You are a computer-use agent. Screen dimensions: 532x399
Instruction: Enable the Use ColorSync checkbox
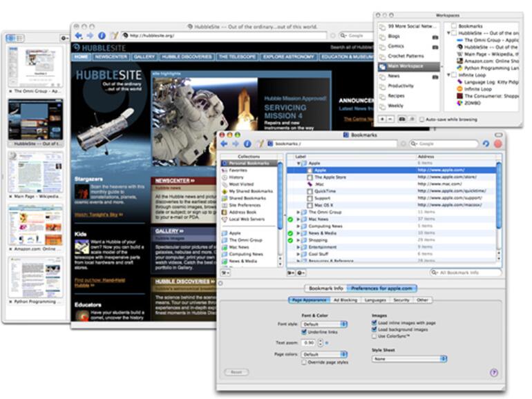(x=374, y=336)
